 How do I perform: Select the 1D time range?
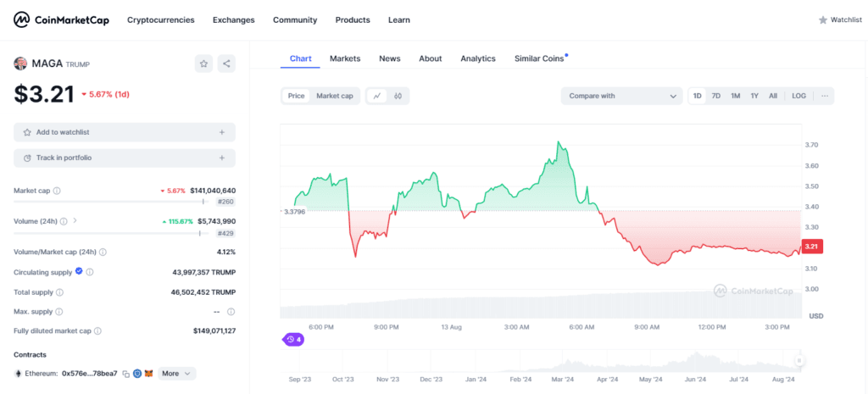(698, 96)
